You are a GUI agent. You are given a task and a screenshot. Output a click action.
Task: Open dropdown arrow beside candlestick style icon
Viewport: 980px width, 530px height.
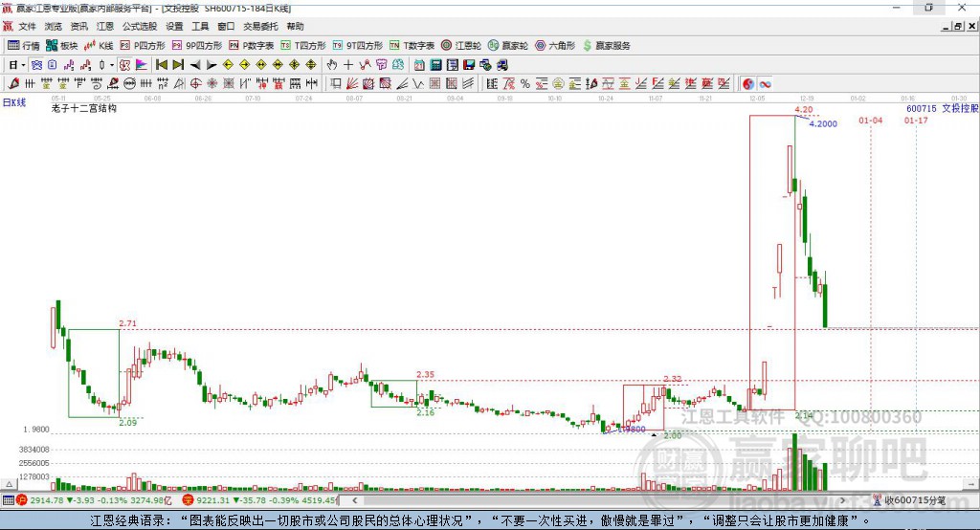[112, 65]
